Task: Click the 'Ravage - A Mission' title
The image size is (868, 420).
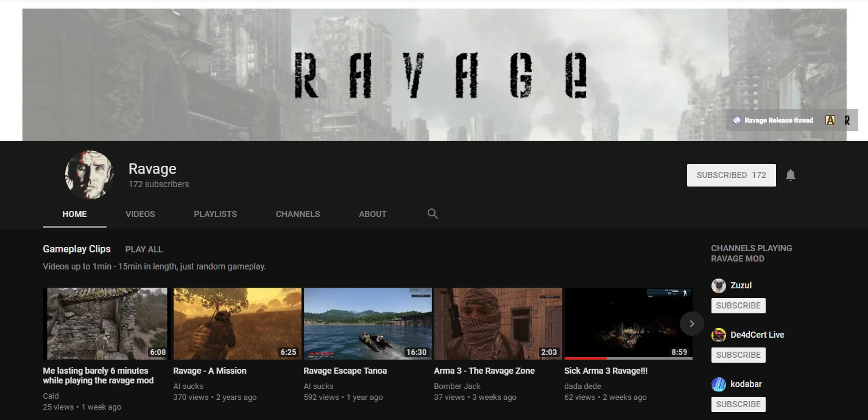Action: coord(210,371)
